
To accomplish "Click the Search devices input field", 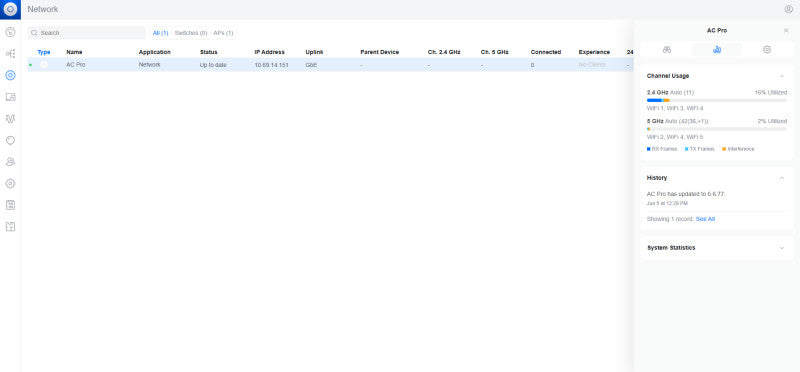I will pyautogui.click(x=87, y=33).
